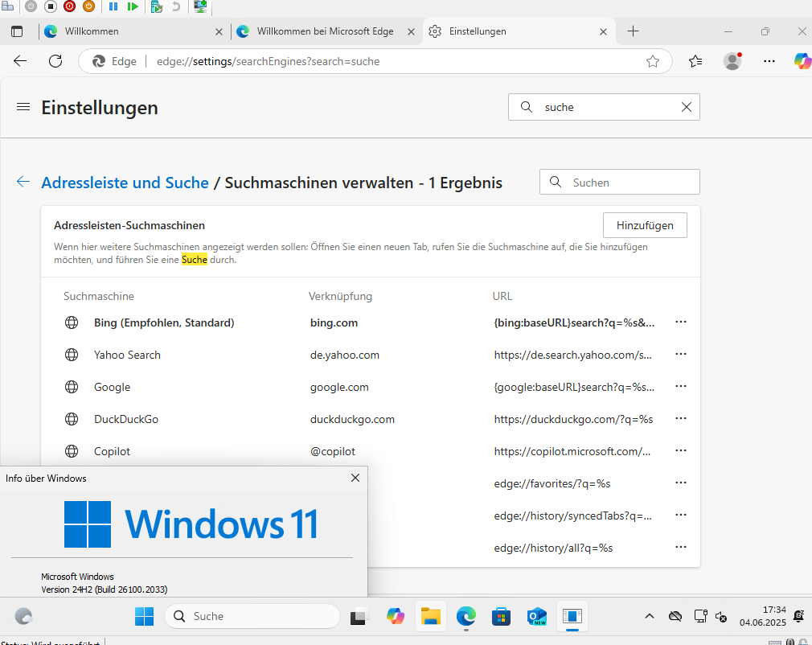Open more actions for Yahoo Search row
This screenshot has height=645, width=812.
[x=680, y=355]
